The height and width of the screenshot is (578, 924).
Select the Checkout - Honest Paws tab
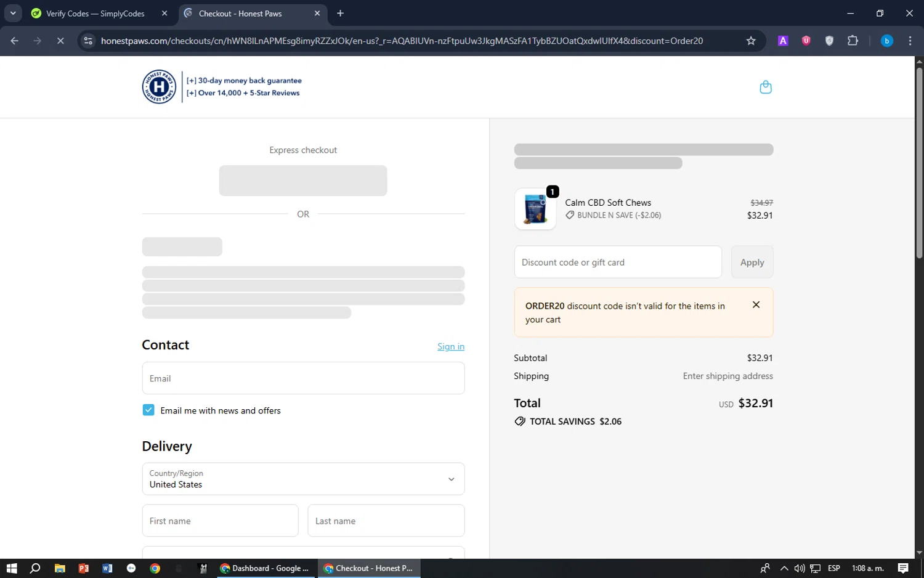[x=253, y=14]
